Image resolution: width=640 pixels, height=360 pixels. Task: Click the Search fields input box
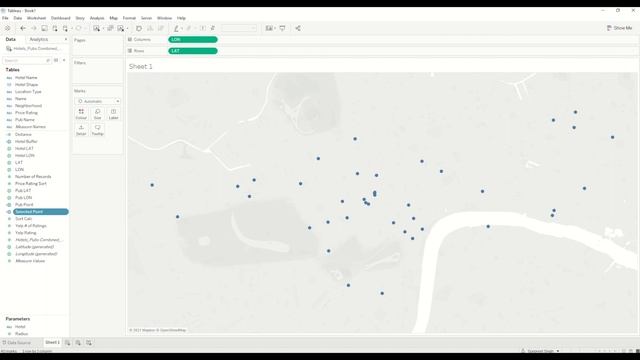(27, 60)
